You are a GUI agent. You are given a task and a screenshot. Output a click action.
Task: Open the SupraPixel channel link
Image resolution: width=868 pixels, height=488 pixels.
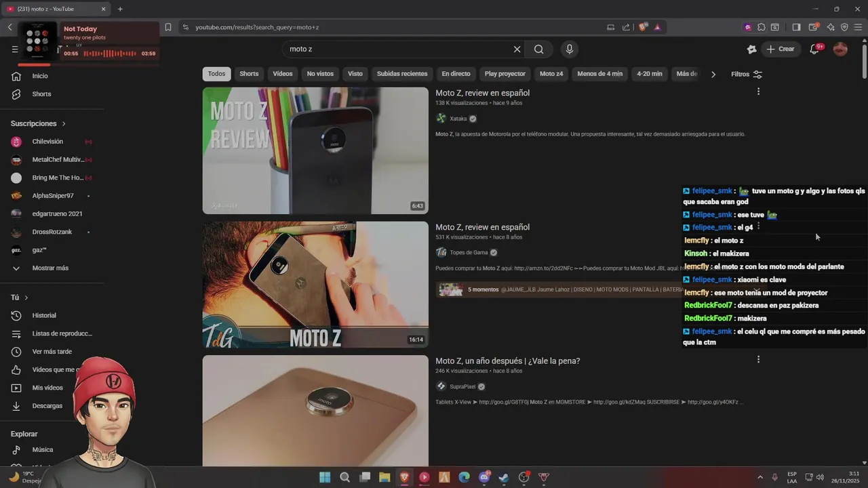[462, 387]
